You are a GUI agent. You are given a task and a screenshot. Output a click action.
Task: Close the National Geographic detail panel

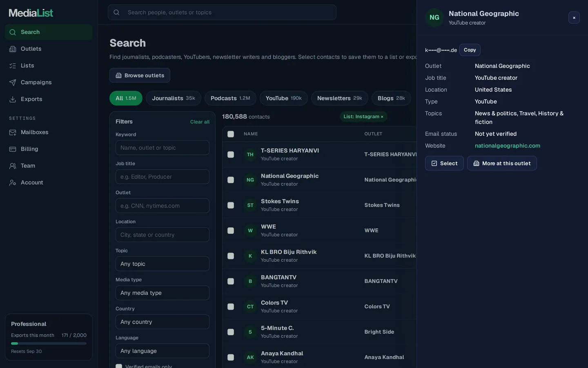click(x=574, y=18)
